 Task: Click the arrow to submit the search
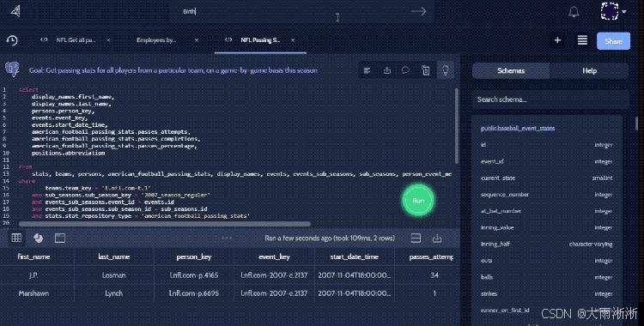(x=418, y=11)
